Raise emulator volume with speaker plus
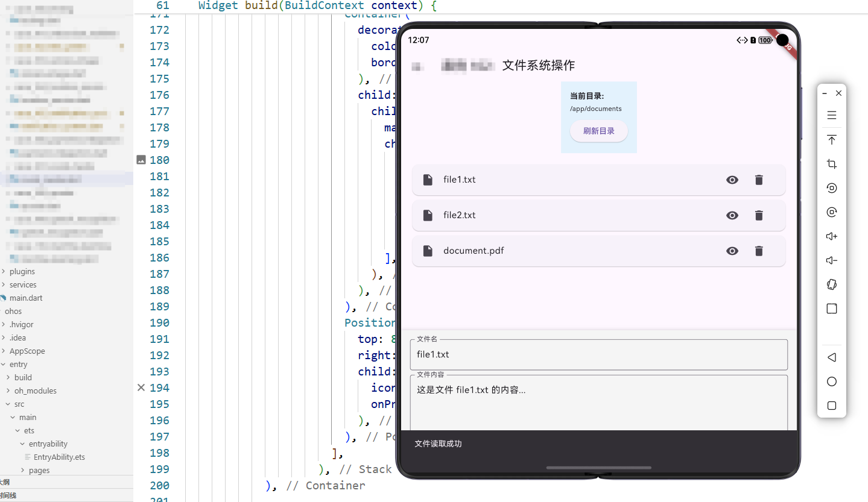This screenshot has width=868, height=502. (831, 236)
